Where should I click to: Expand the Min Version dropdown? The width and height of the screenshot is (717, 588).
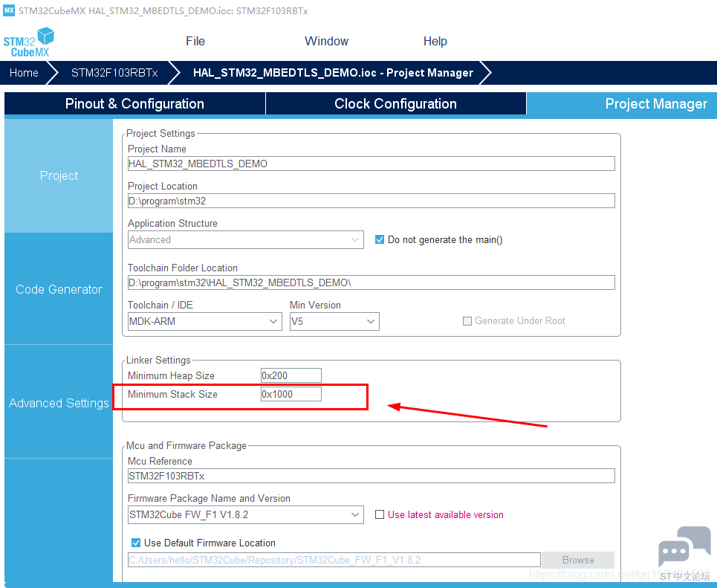coord(334,321)
